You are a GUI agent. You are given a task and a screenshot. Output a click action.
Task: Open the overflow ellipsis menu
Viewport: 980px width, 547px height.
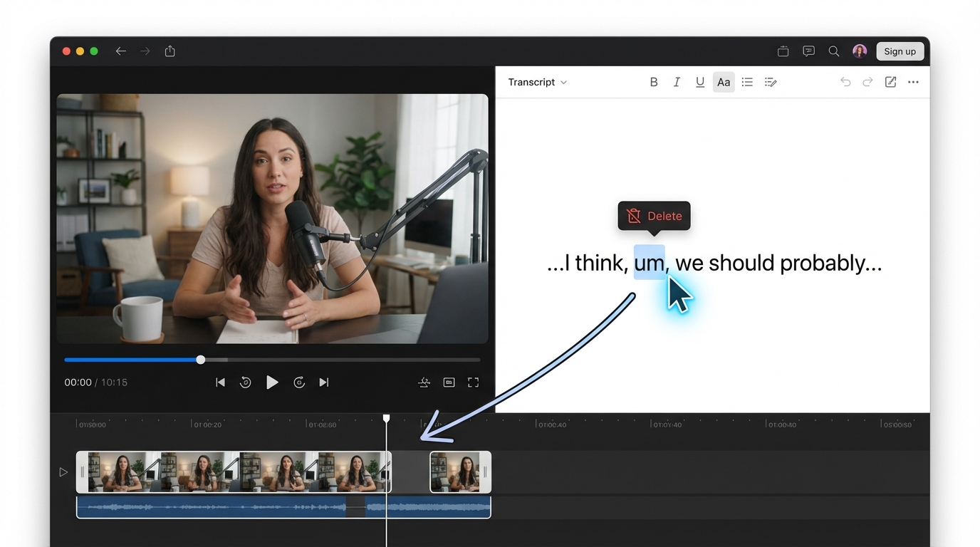pyautogui.click(x=913, y=82)
